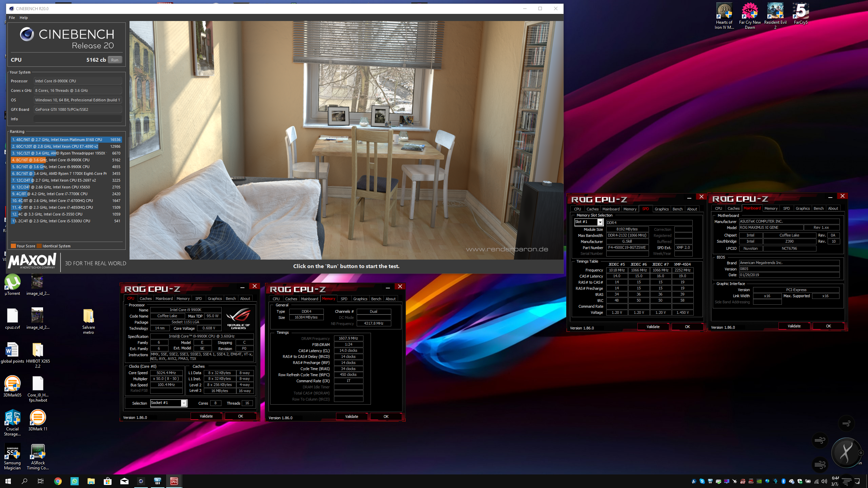Screen dimensions: 868x488
Task: Run the Cinebench CPU test
Action: pyautogui.click(x=115, y=60)
